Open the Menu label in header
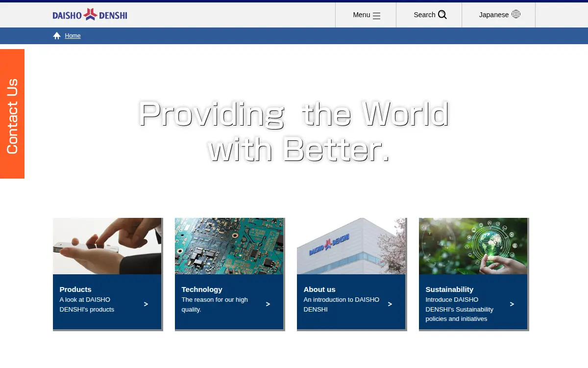This screenshot has height=368, width=588. (362, 15)
